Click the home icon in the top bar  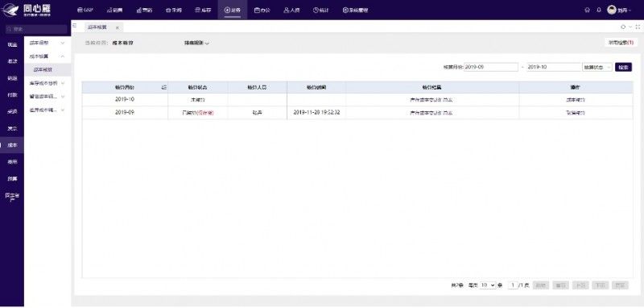tap(588, 10)
